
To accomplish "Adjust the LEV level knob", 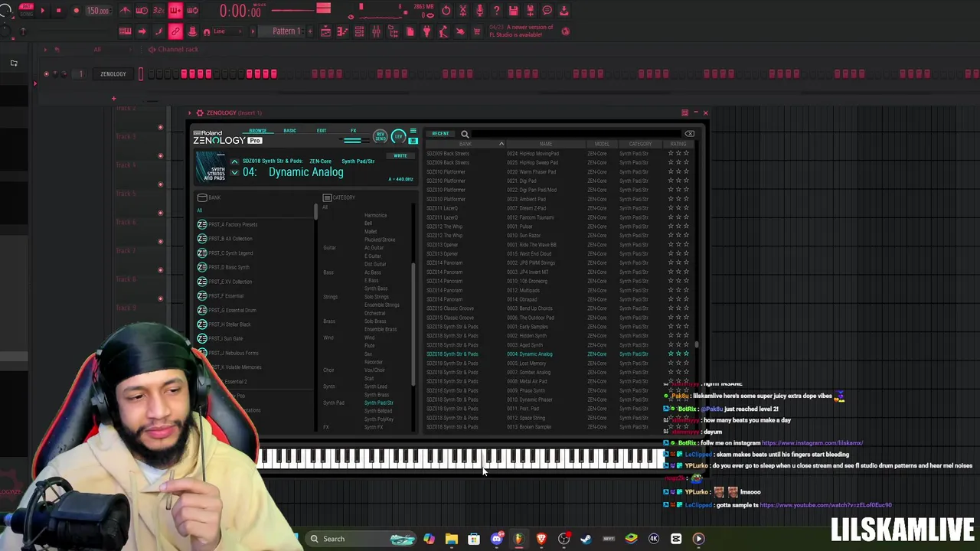I will 398,136.
